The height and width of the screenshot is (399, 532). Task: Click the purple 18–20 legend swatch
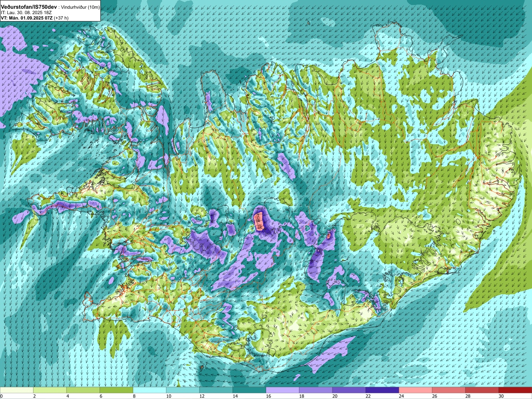point(316,390)
